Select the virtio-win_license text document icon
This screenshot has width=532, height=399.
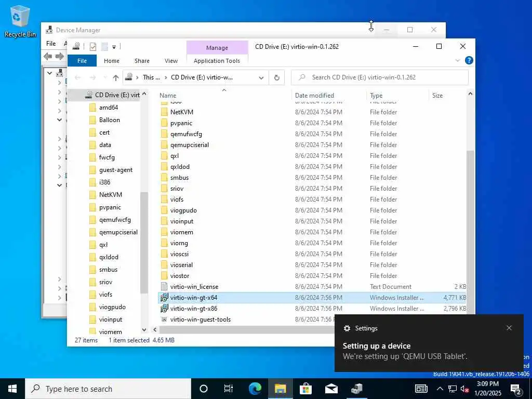point(164,287)
